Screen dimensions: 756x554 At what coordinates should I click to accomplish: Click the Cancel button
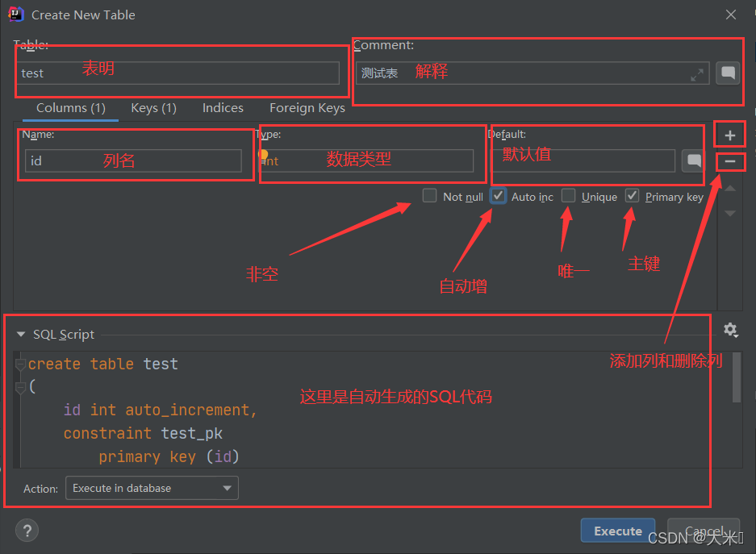pos(704,531)
